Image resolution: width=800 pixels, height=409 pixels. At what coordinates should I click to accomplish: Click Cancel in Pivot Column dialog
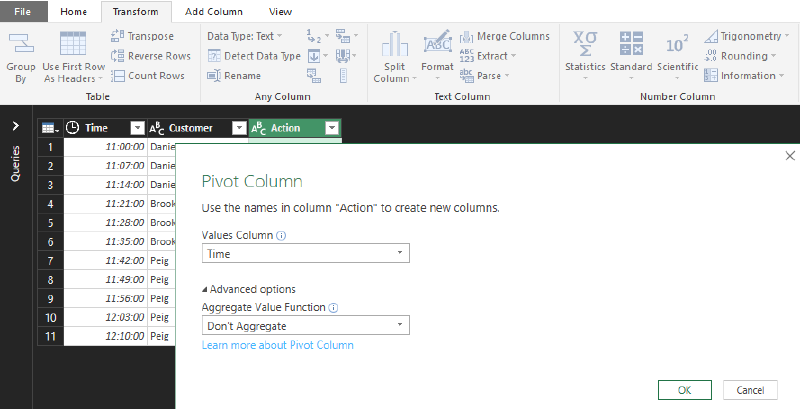(x=751, y=390)
